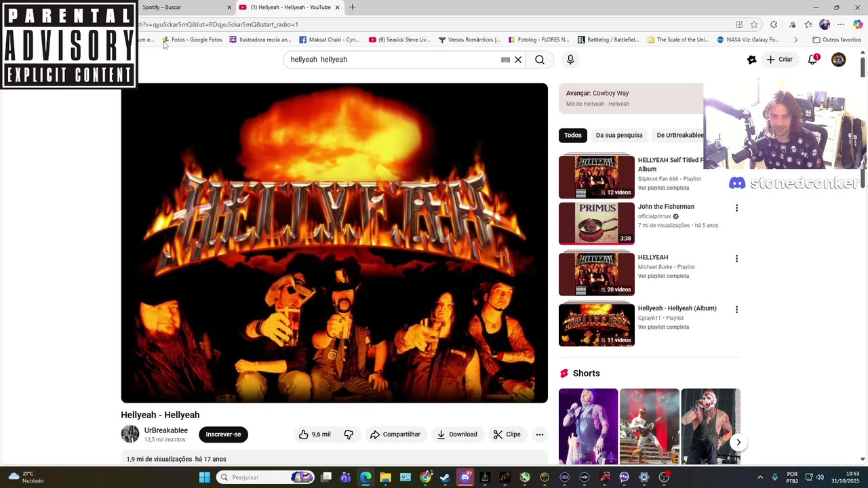The image size is (868, 488).
Task: Open The Scale of the Universe bookmark
Action: pyautogui.click(x=678, y=40)
